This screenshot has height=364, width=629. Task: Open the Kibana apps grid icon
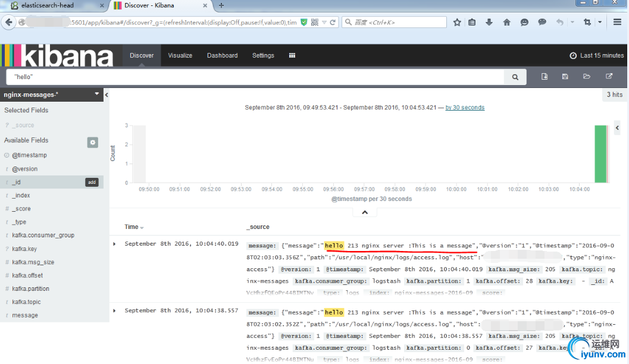[292, 55]
